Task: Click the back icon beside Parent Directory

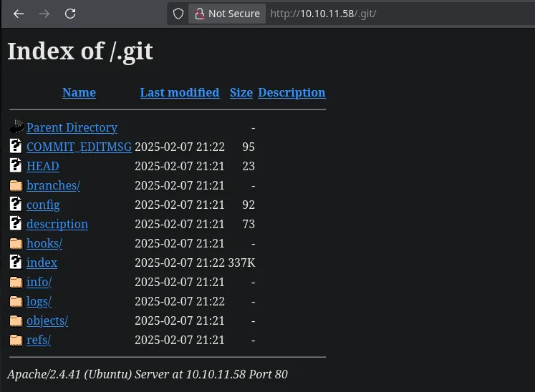Action: pyautogui.click(x=16, y=127)
